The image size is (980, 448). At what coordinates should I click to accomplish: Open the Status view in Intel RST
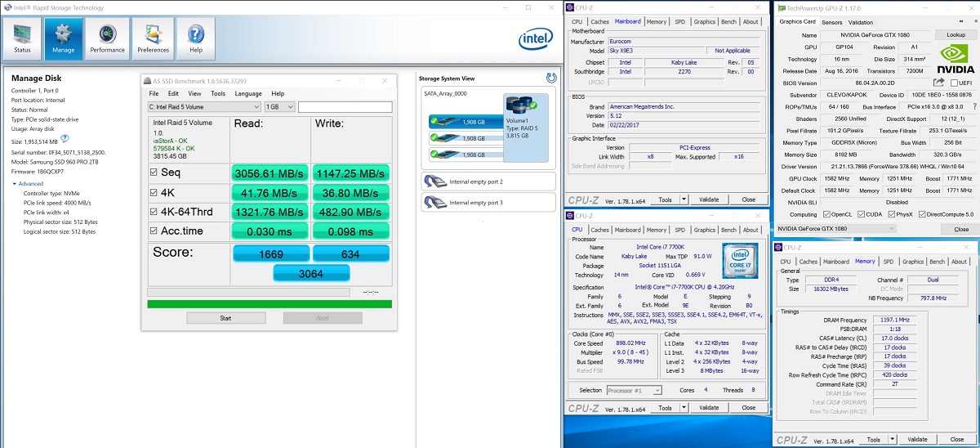tap(22, 38)
